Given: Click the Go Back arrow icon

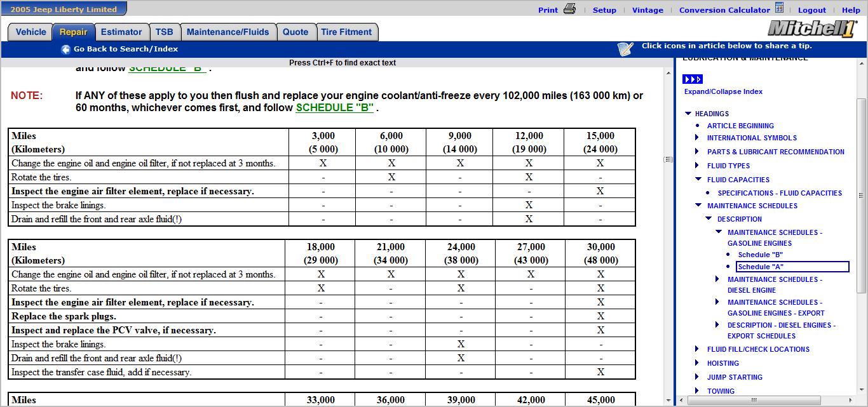Looking at the screenshot, I should [65, 50].
